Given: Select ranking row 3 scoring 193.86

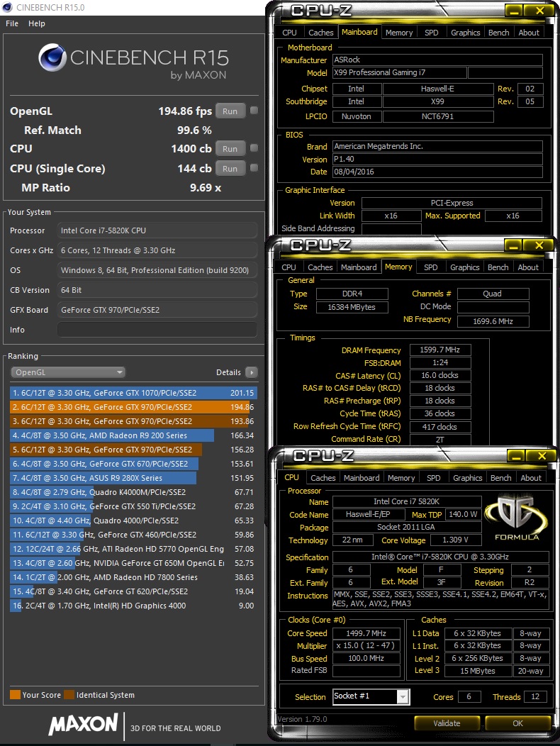Looking at the screenshot, I should point(134,421).
